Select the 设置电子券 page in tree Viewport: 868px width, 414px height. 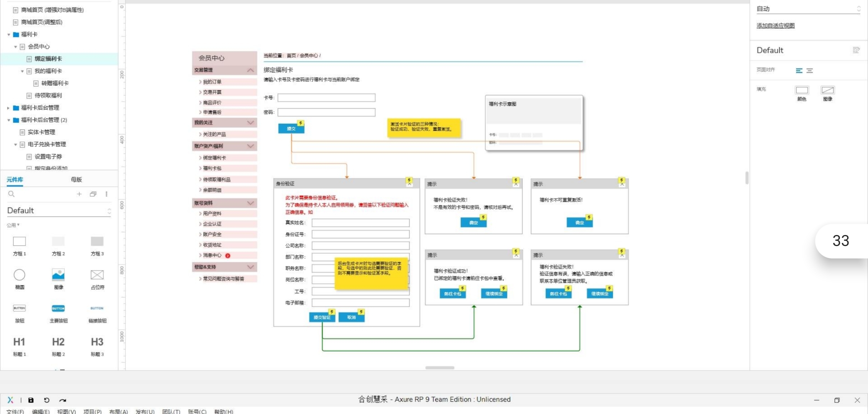coord(48,157)
